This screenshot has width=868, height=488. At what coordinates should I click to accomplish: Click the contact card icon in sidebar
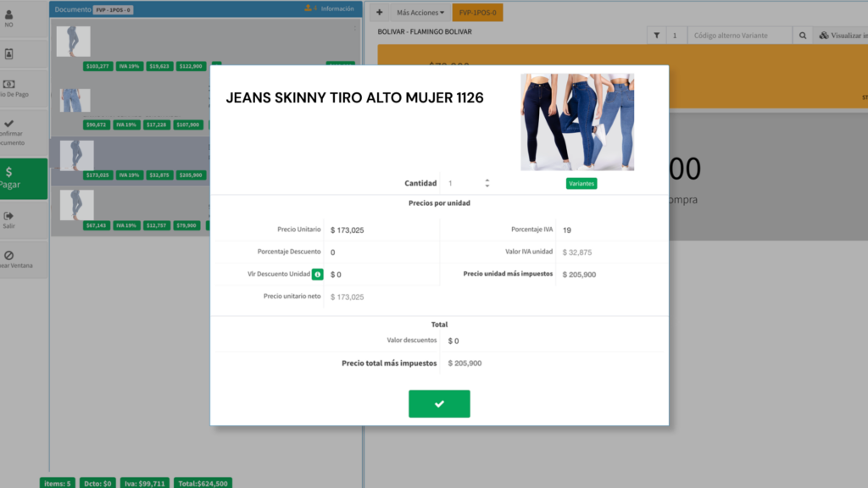pyautogui.click(x=8, y=54)
